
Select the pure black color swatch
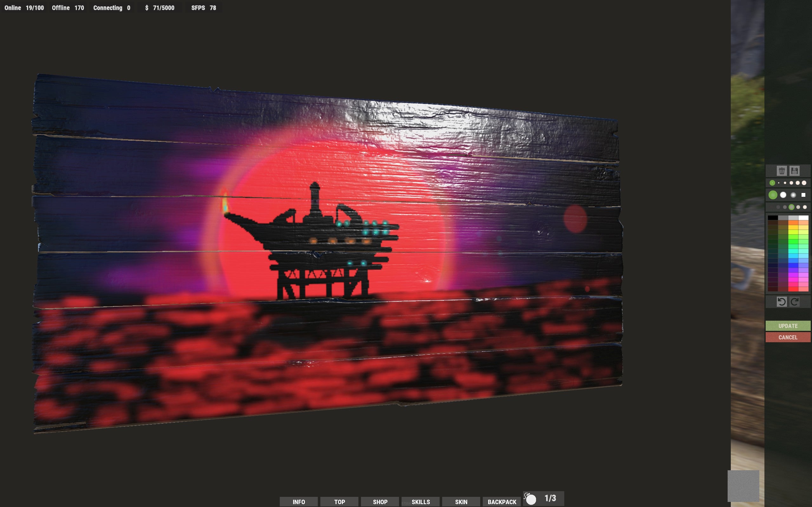[x=773, y=218]
